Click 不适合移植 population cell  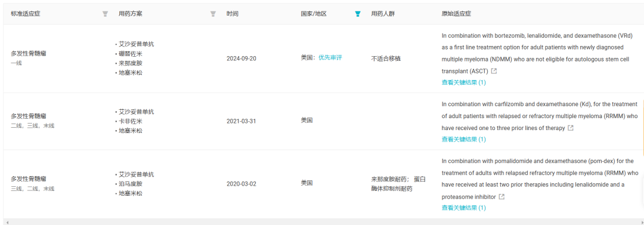point(386,58)
